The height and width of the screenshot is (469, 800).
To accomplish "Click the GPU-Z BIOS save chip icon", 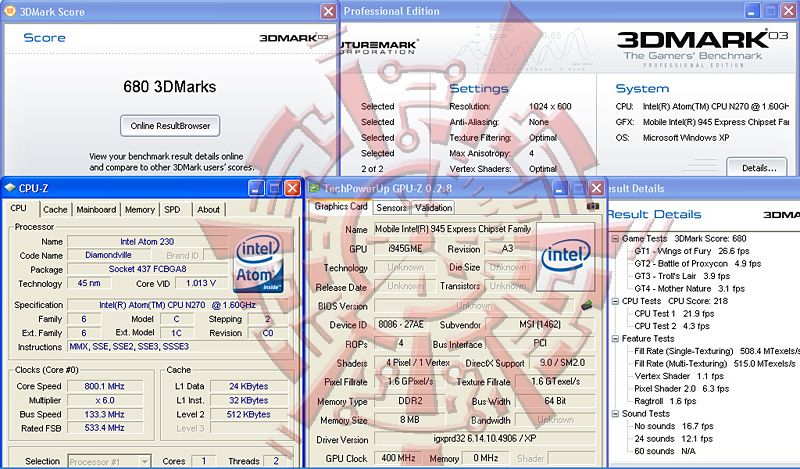I will (x=587, y=305).
